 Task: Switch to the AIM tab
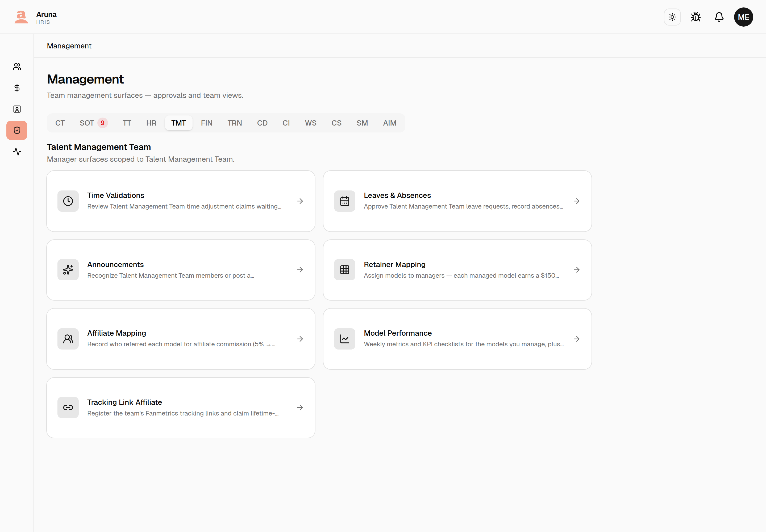pyautogui.click(x=390, y=123)
